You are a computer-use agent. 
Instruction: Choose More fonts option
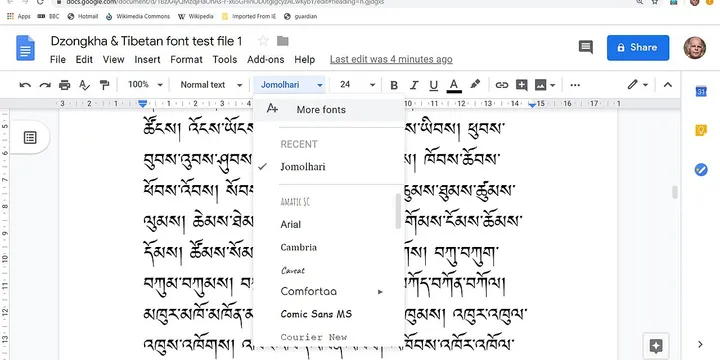coord(329,110)
